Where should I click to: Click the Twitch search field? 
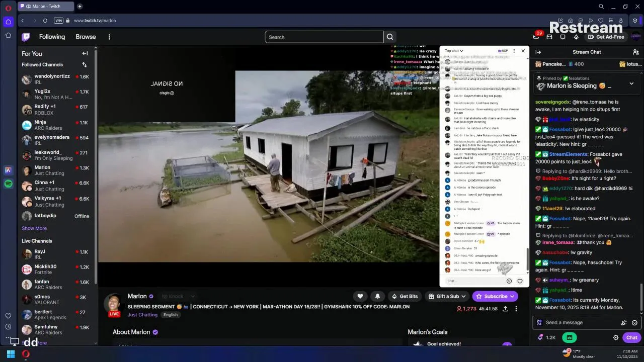click(325, 37)
